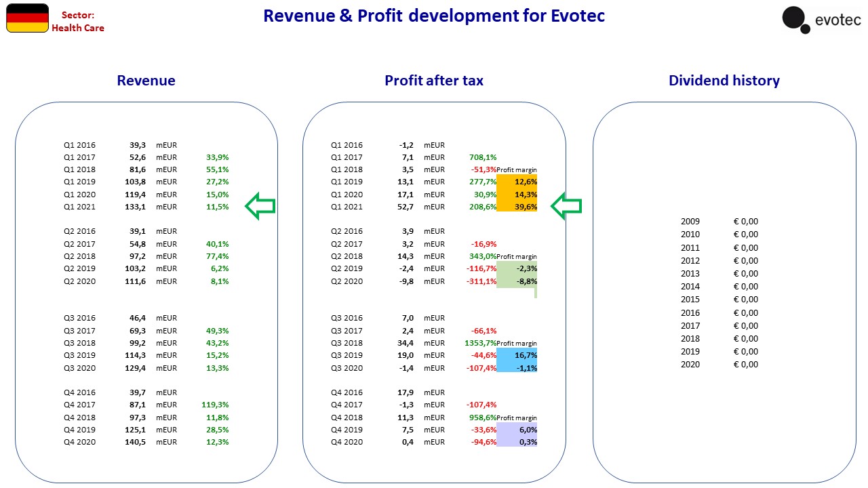The height and width of the screenshot is (488, 868).
Task: Click the -51,3% profit change for Q1 2018
Action: click(x=484, y=169)
